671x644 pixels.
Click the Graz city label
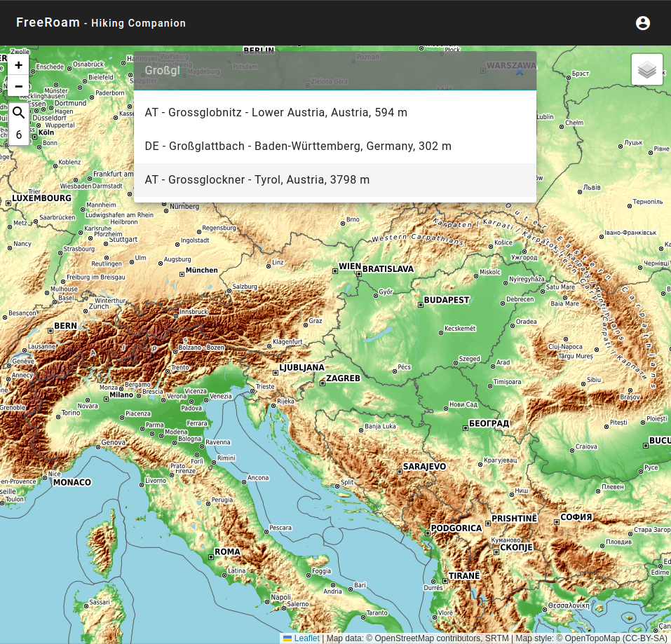tap(316, 321)
